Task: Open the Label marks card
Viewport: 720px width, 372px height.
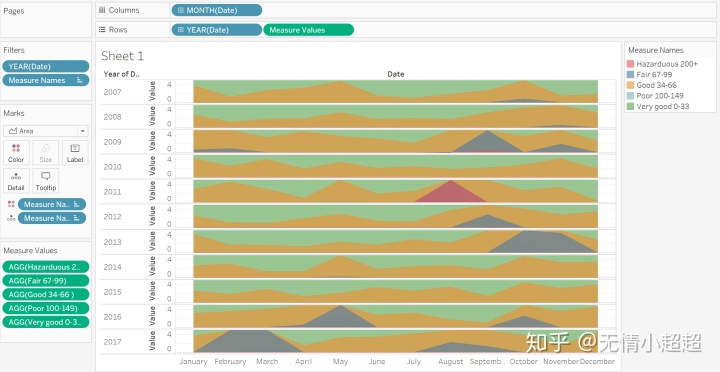Action: (x=75, y=153)
